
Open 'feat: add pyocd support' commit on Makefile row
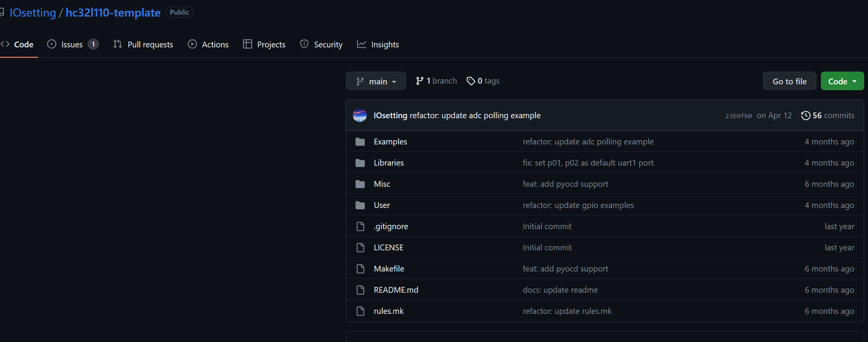click(x=565, y=269)
